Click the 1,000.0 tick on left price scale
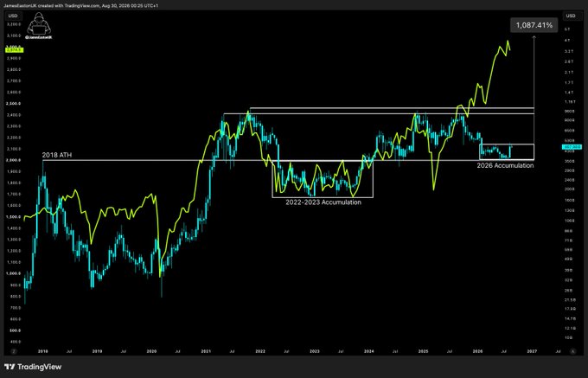 pos(15,273)
